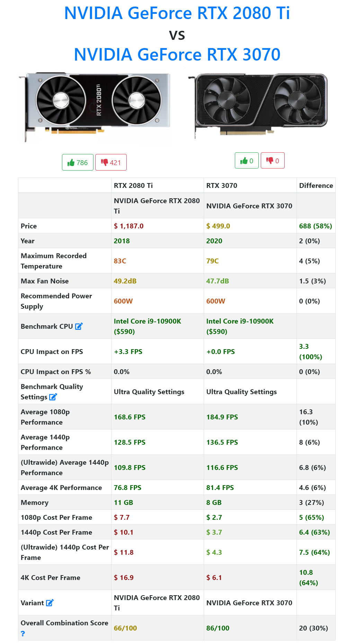Image resolution: width=346 pixels, height=644 pixels.
Task: Downvote the RTX 2080 Ti card
Action: [111, 162]
